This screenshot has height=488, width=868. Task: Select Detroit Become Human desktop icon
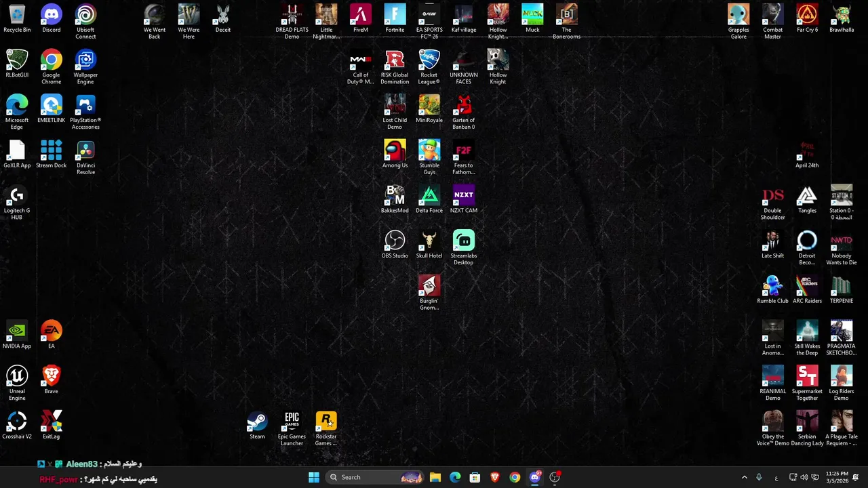[807, 248]
